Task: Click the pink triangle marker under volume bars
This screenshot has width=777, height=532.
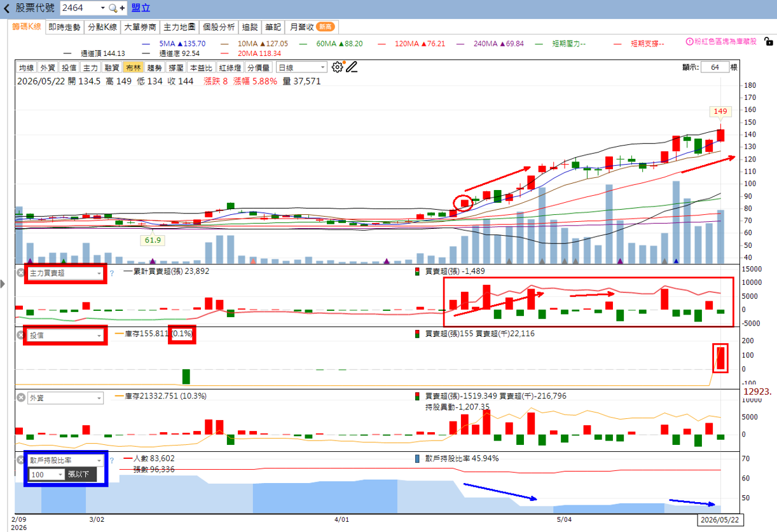Action: [254, 261]
